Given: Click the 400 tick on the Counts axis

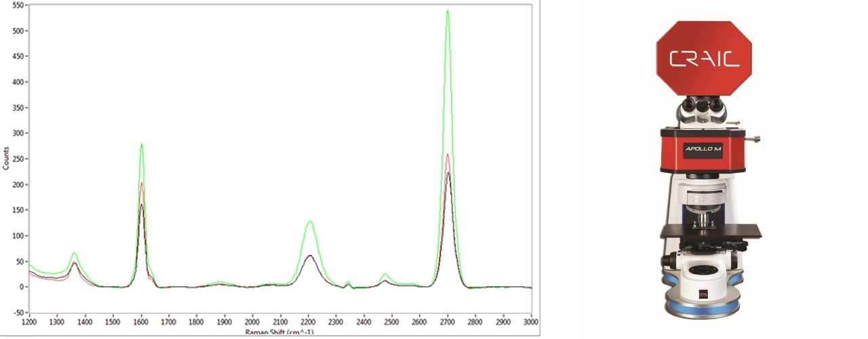Looking at the screenshot, I should tap(18, 82).
